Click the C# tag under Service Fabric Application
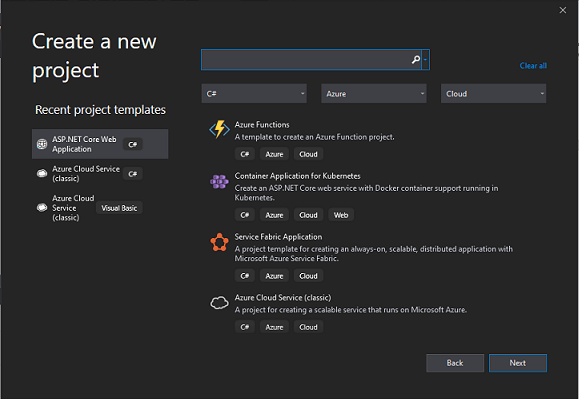 (x=244, y=276)
